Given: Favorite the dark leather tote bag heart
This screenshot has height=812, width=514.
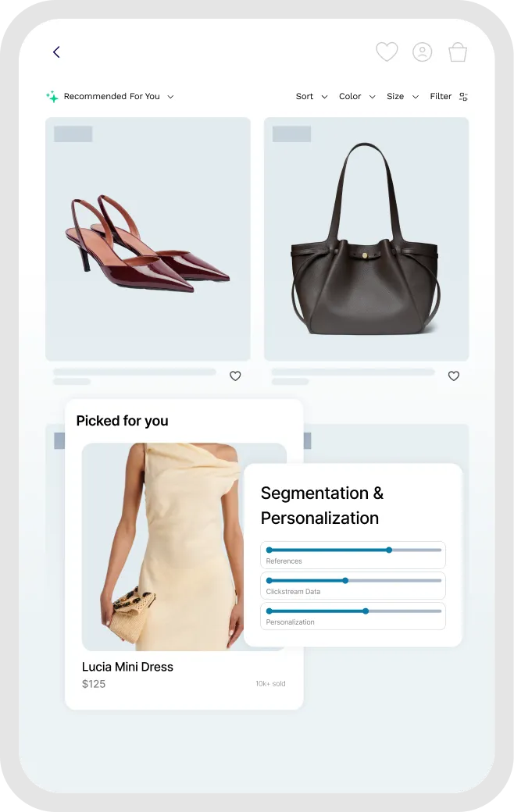Looking at the screenshot, I should pos(454,376).
